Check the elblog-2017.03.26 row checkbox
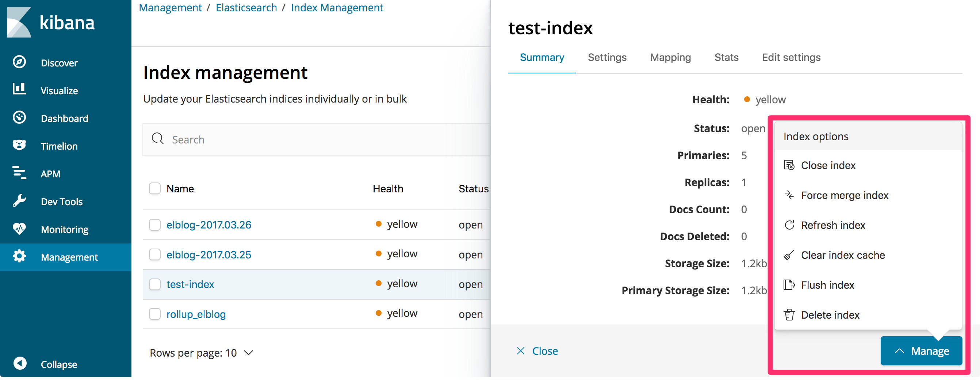980x392 pixels. tap(154, 225)
